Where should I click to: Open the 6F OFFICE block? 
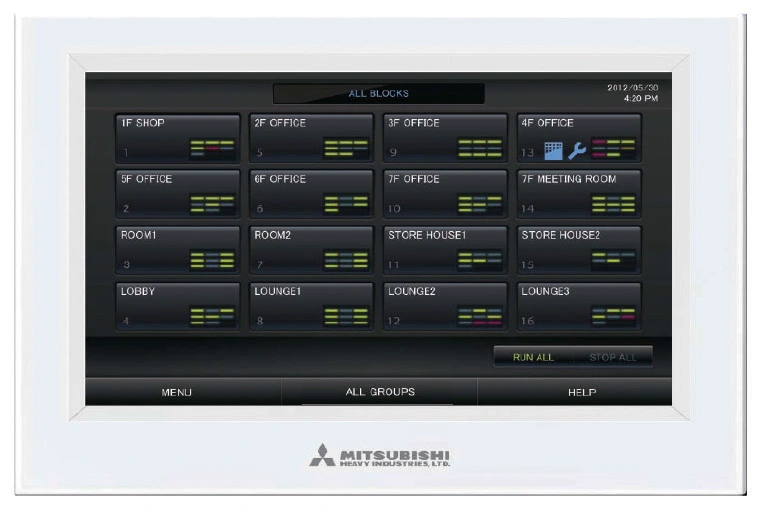pos(312,194)
